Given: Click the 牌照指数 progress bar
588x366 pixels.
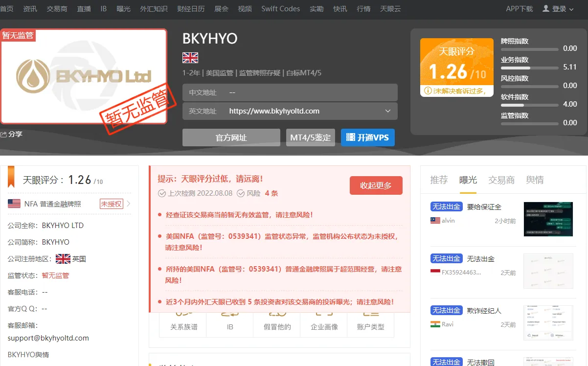Looking at the screenshot, I should 529,49.
